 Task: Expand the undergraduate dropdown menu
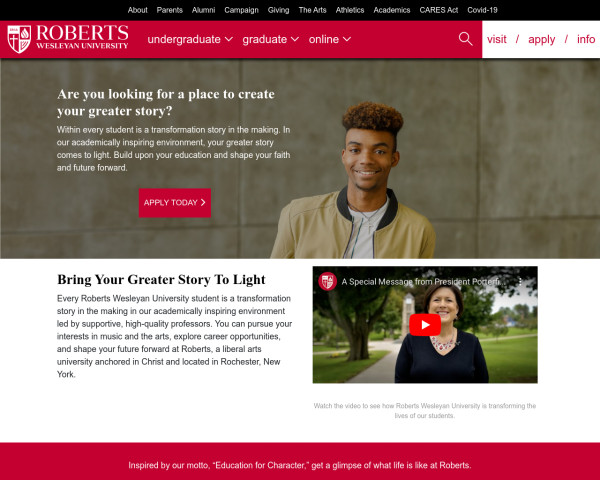point(190,39)
